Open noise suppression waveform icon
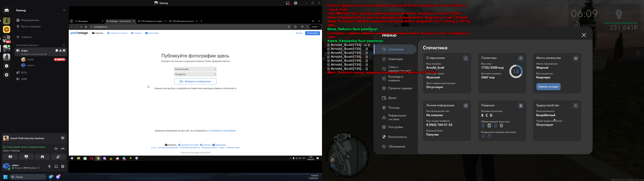 coord(56,149)
